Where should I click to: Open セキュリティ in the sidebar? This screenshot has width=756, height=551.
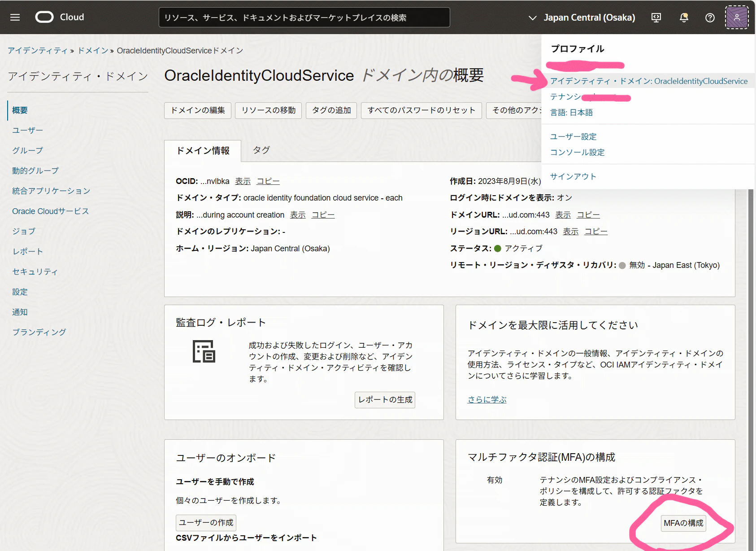(x=35, y=272)
